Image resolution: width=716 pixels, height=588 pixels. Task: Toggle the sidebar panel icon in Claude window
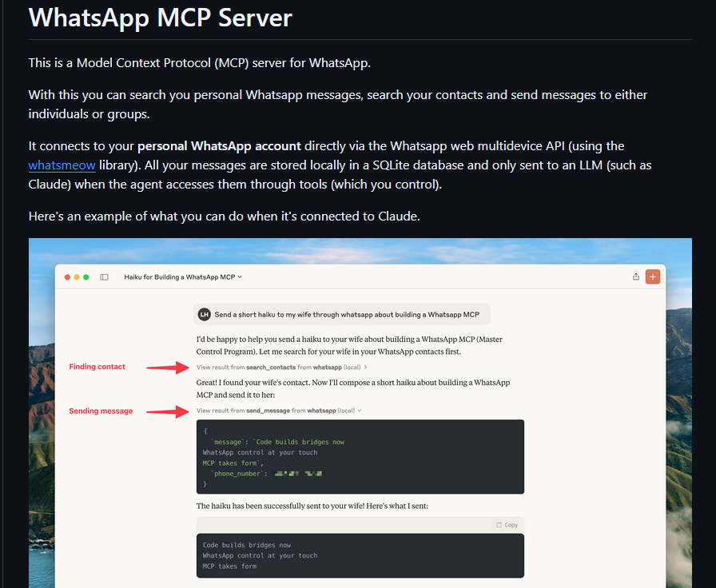click(104, 277)
